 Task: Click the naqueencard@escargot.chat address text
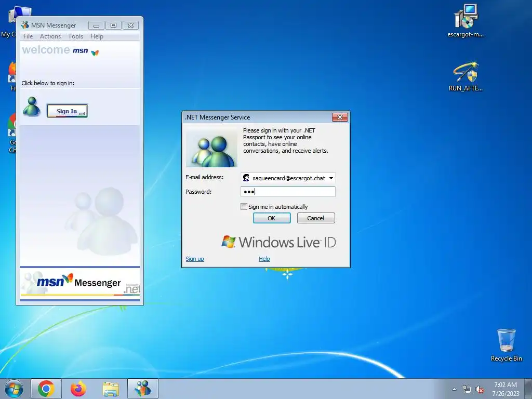(x=289, y=178)
